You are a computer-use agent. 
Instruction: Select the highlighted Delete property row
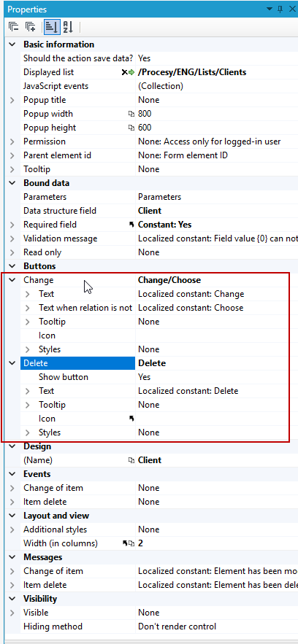[x=77, y=363]
